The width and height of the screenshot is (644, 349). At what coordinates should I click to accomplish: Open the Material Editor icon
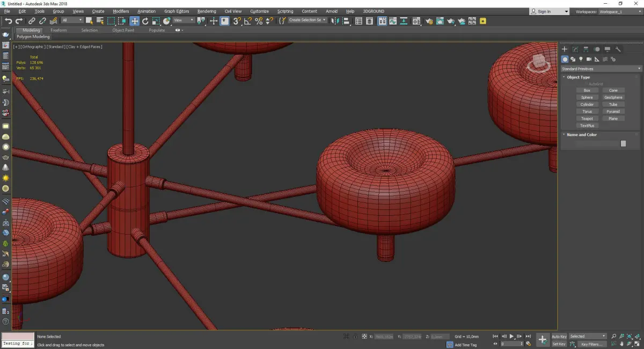point(416,21)
